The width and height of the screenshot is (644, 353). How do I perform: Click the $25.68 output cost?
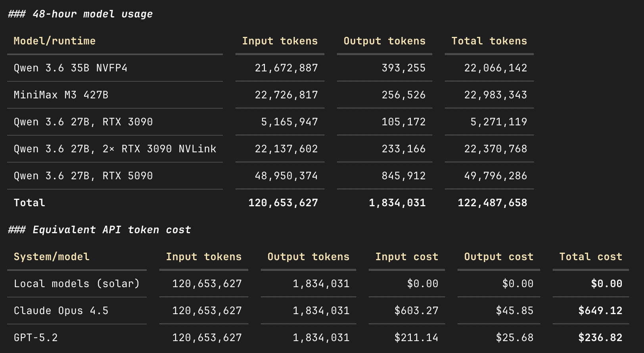(x=515, y=338)
